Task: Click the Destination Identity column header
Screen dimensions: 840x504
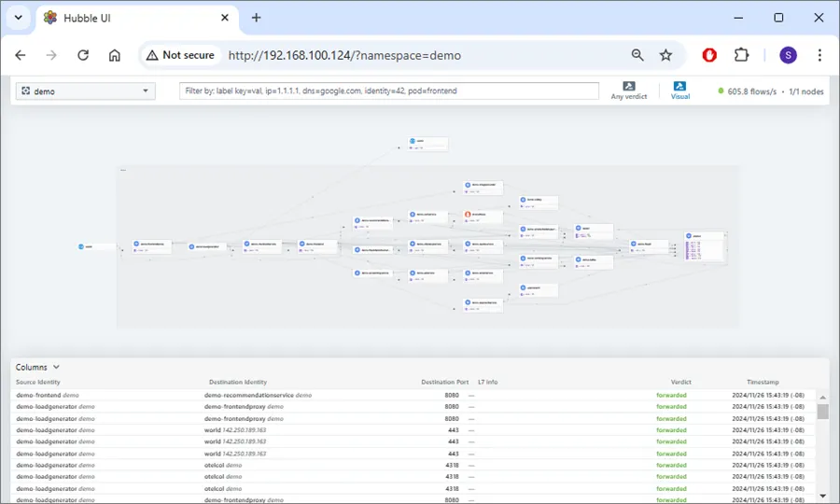Action: tap(238, 382)
